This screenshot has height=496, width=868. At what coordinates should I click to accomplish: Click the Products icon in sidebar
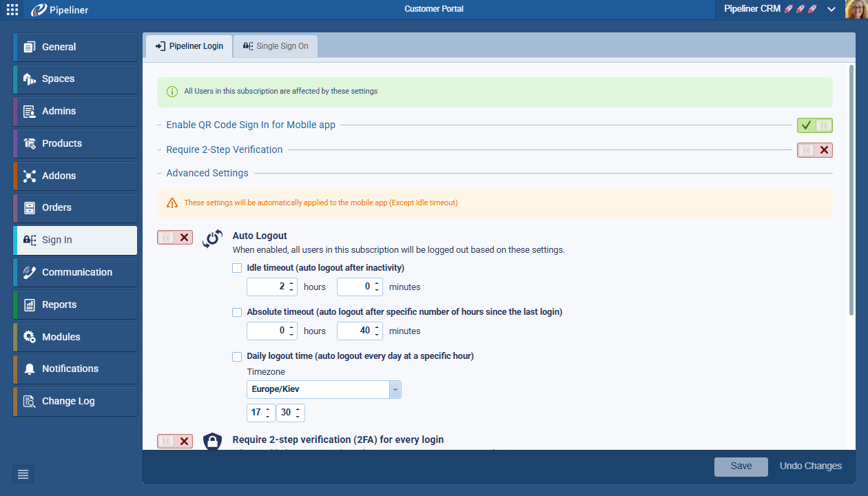coord(30,143)
